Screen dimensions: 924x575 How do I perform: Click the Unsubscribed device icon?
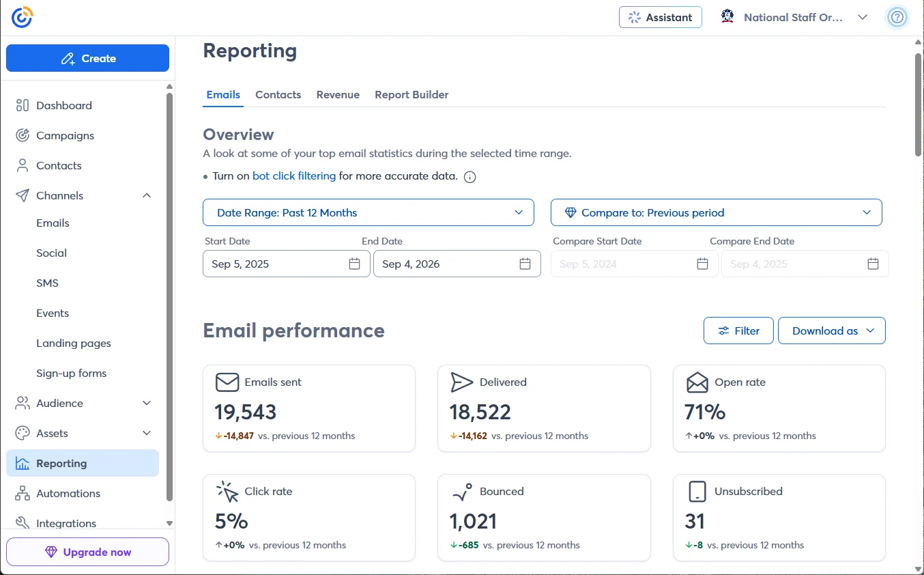click(x=697, y=491)
